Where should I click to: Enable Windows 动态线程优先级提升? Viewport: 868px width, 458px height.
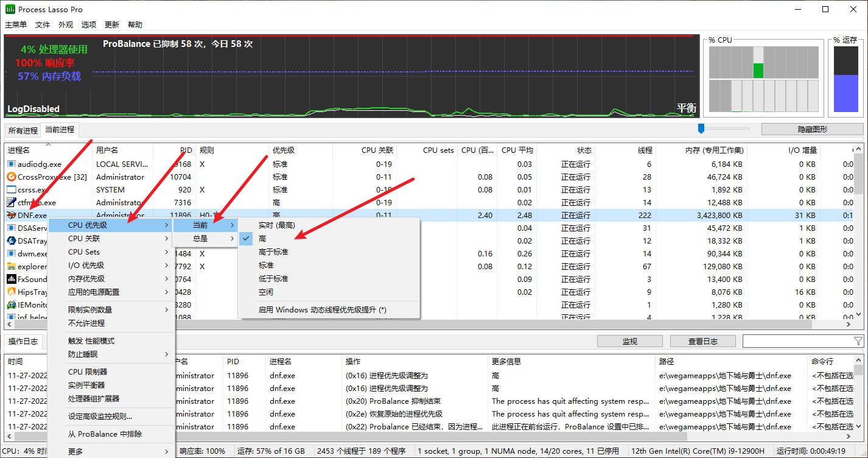click(x=329, y=310)
